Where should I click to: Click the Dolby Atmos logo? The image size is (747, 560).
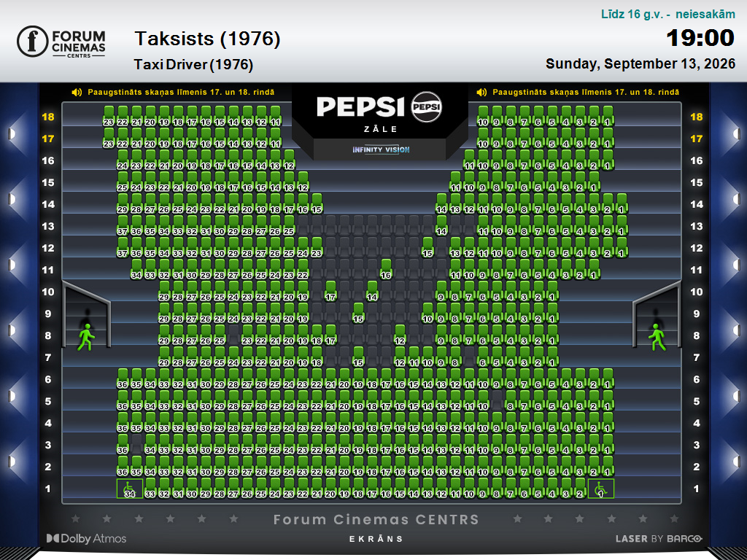pyautogui.click(x=86, y=539)
